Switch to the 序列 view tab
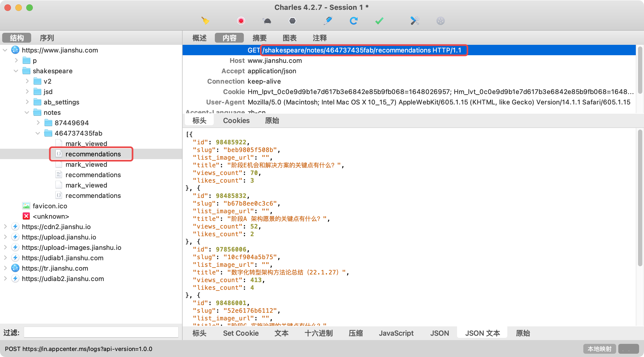 tap(47, 38)
